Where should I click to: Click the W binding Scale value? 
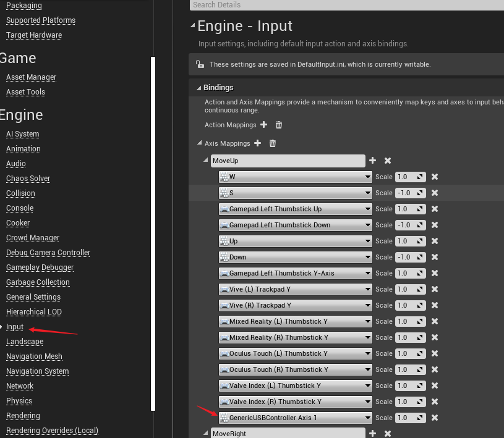tap(411, 177)
